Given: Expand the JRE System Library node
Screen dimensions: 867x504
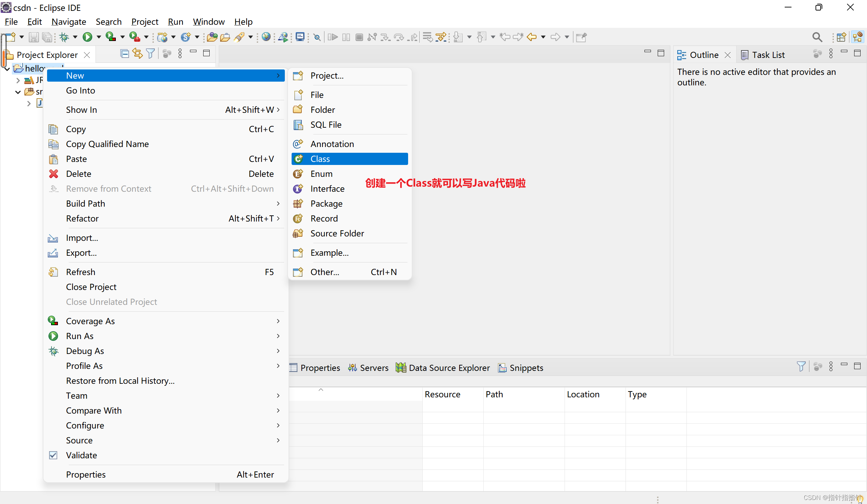Looking at the screenshot, I should point(18,81).
